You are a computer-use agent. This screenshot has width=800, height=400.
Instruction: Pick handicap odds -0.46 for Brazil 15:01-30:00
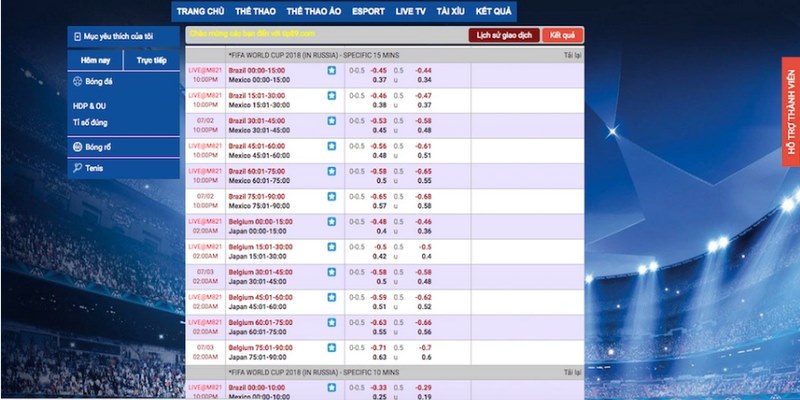(379, 95)
